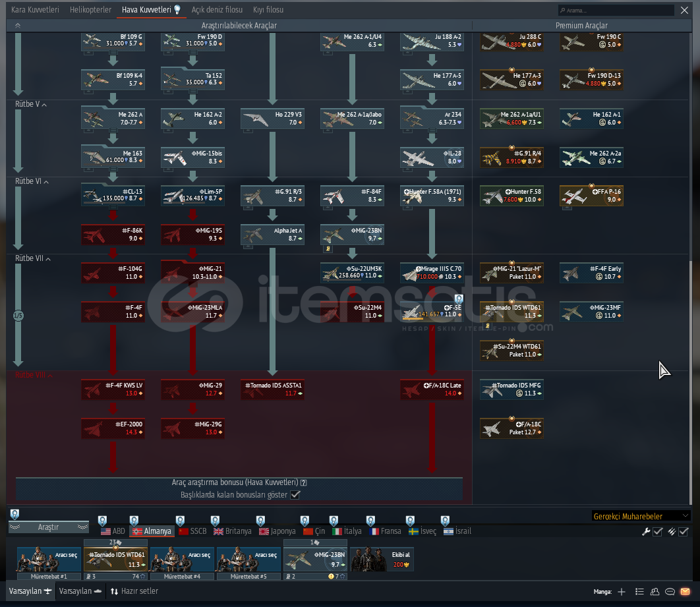
Task: Switch to the Açık deniz filosu tab
Action: pyautogui.click(x=217, y=9)
